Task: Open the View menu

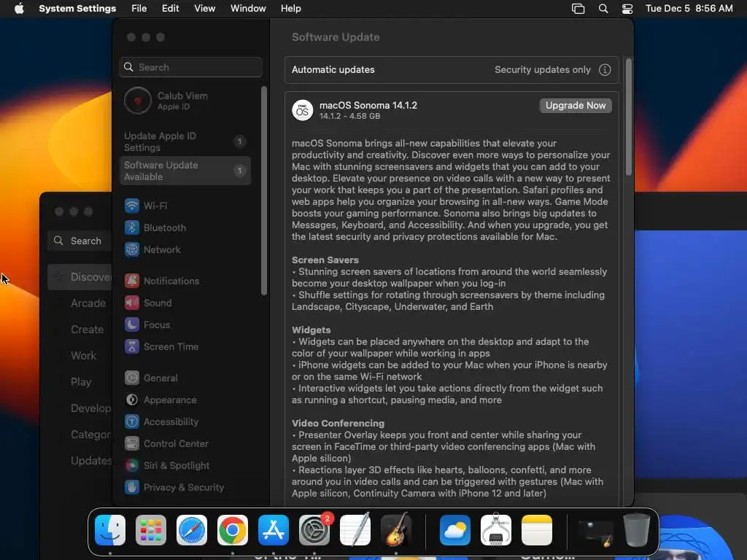Action: tap(204, 9)
